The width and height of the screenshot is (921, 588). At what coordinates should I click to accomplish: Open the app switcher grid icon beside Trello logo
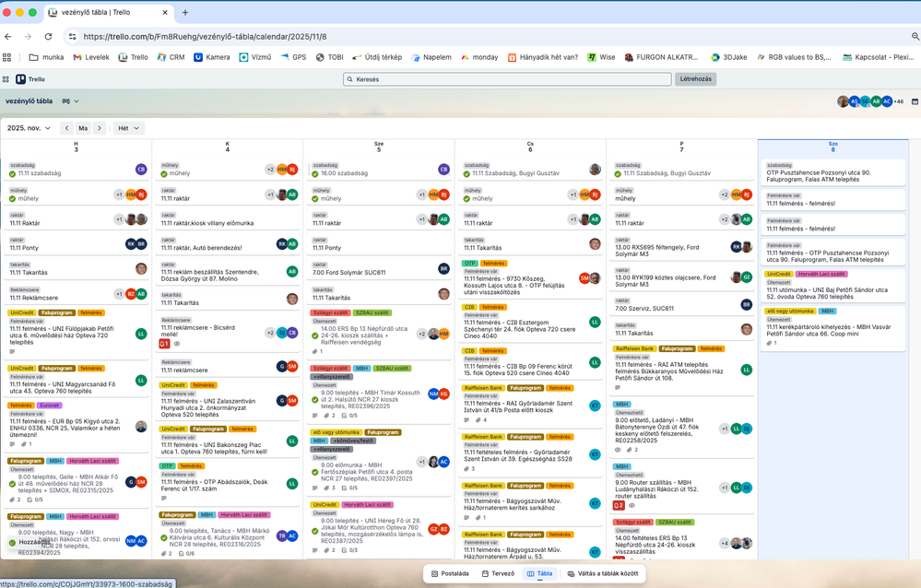click(x=6, y=78)
